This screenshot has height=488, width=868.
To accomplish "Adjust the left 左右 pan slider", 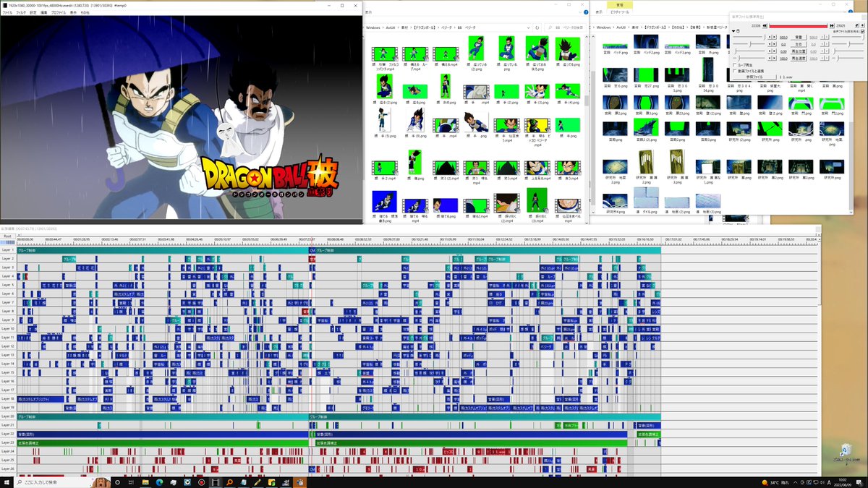I will 749,44.
